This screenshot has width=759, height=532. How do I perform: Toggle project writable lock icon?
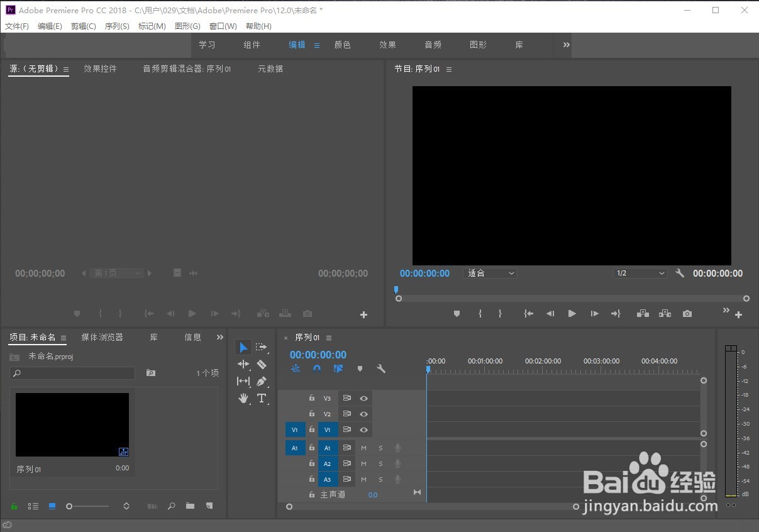click(x=14, y=506)
